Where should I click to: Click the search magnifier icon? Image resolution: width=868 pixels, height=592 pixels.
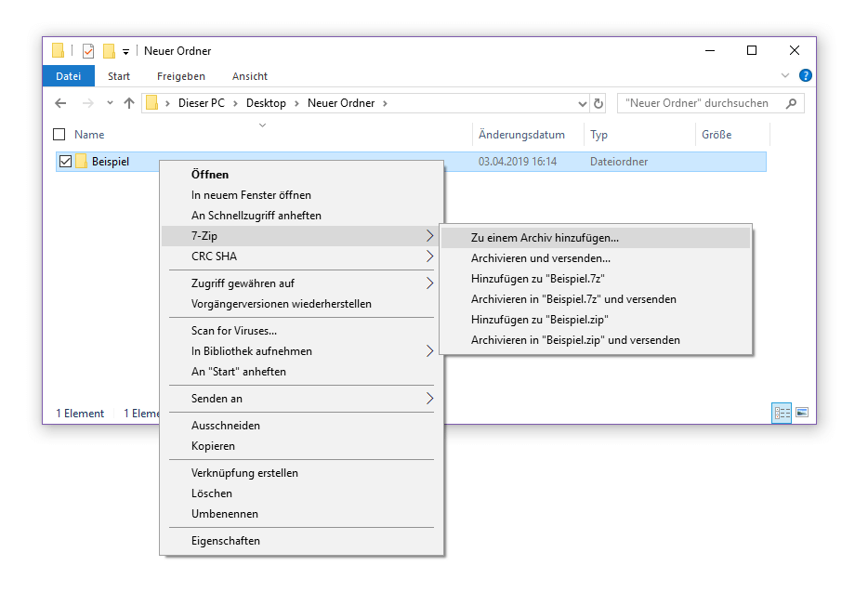792,103
